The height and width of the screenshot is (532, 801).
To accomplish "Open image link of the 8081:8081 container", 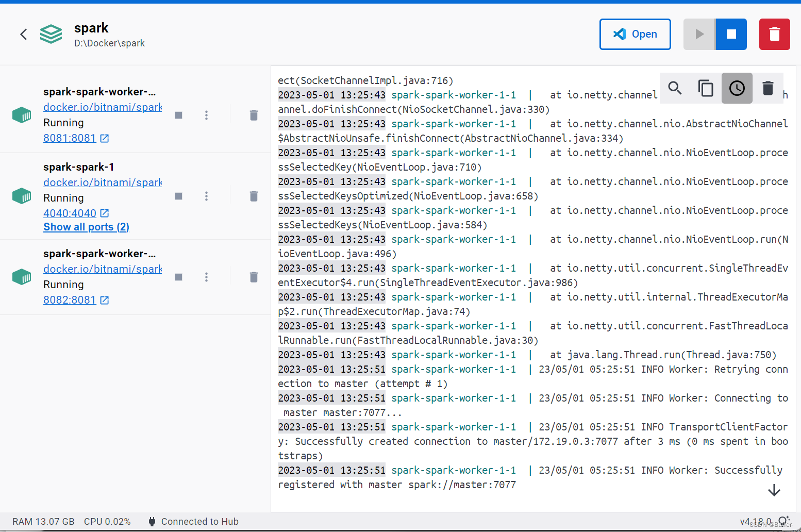I will pyautogui.click(x=103, y=107).
